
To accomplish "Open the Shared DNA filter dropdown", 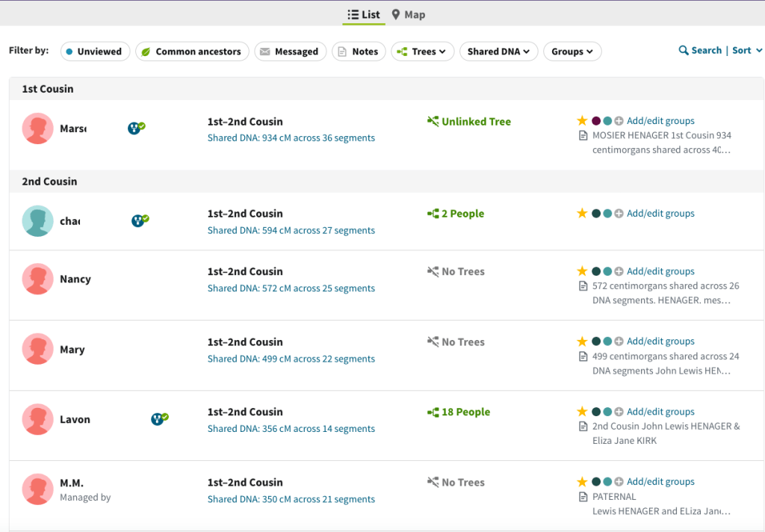I will click(498, 52).
